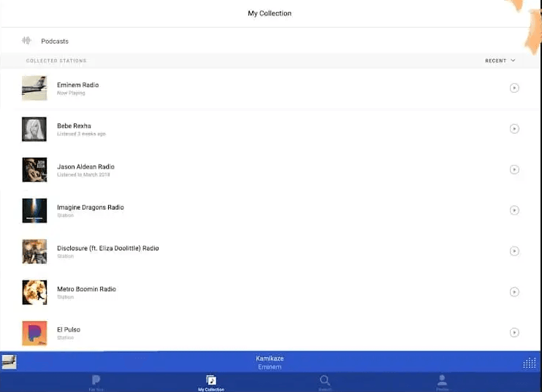Switch to the Search tab
This screenshot has height=392, width=542.
[325, 383]
